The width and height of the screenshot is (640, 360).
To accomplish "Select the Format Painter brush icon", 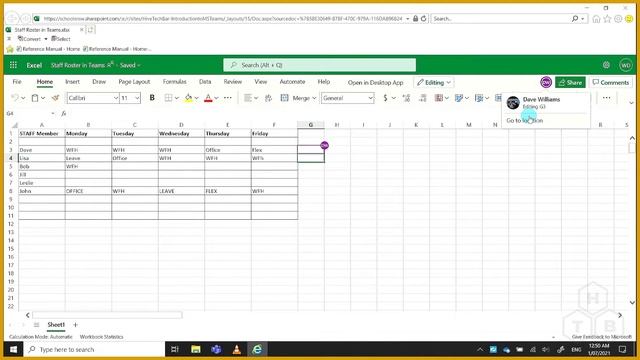I will pos(55,98).
